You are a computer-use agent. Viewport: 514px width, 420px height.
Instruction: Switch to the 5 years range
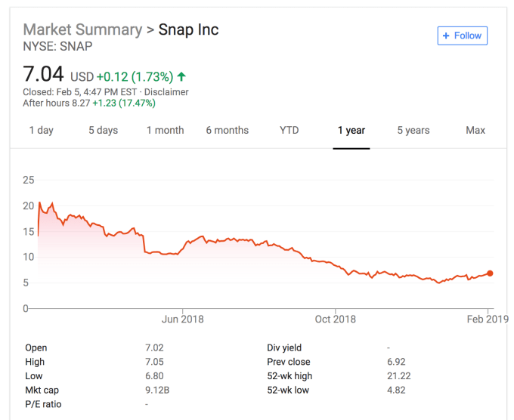[413, 131]
